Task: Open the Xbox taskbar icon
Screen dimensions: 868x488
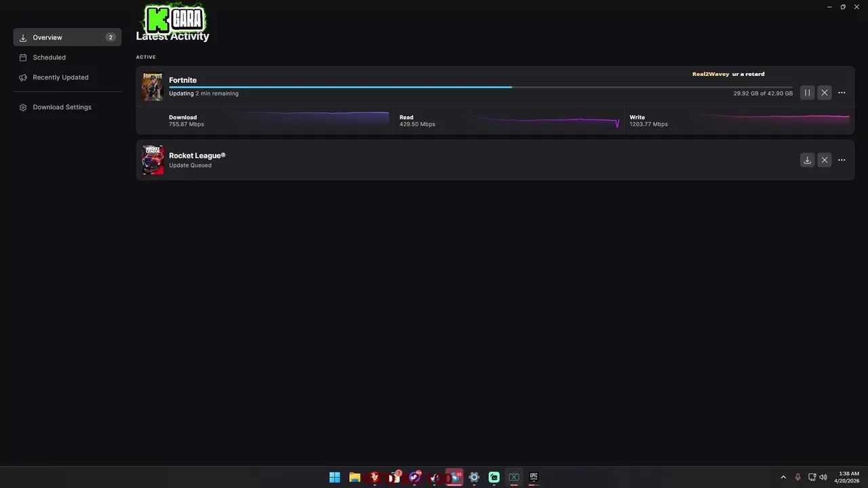Action: 514,477
